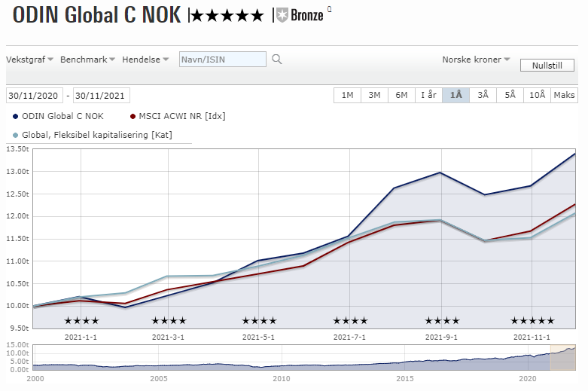
Task: Click the 12.50t y-axis value
Action: click(x=17, y=194)
